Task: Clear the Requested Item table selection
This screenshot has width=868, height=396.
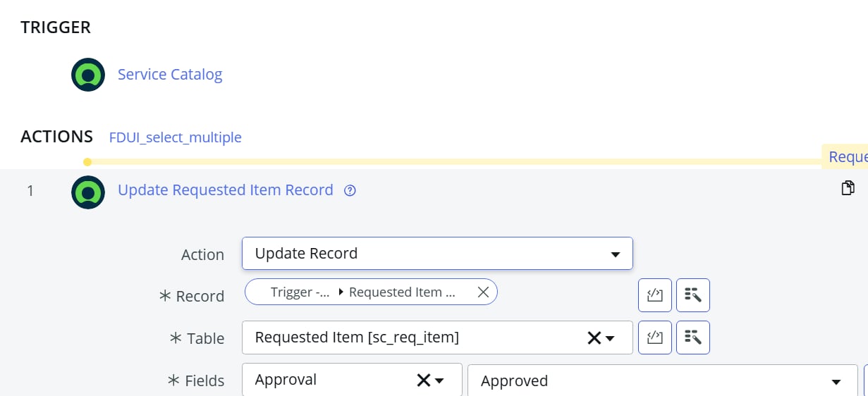Action: pos(594,338)
